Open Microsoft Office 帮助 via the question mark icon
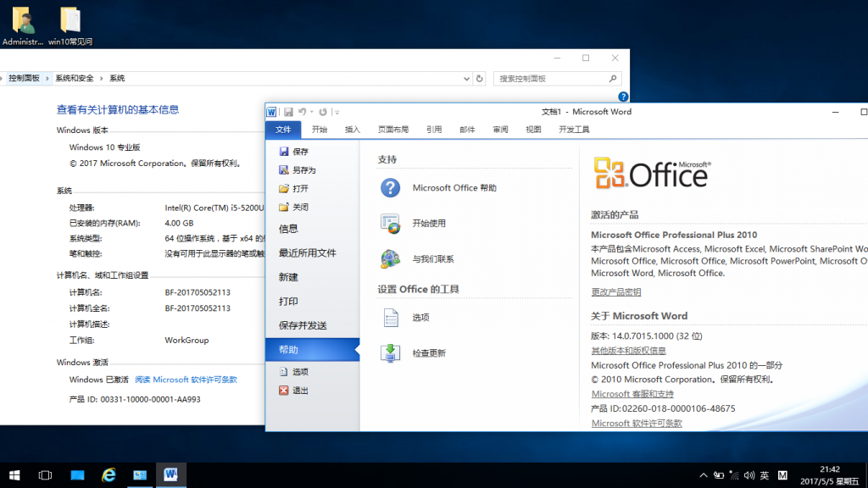The image size is (868, 488). click(390, 187)
